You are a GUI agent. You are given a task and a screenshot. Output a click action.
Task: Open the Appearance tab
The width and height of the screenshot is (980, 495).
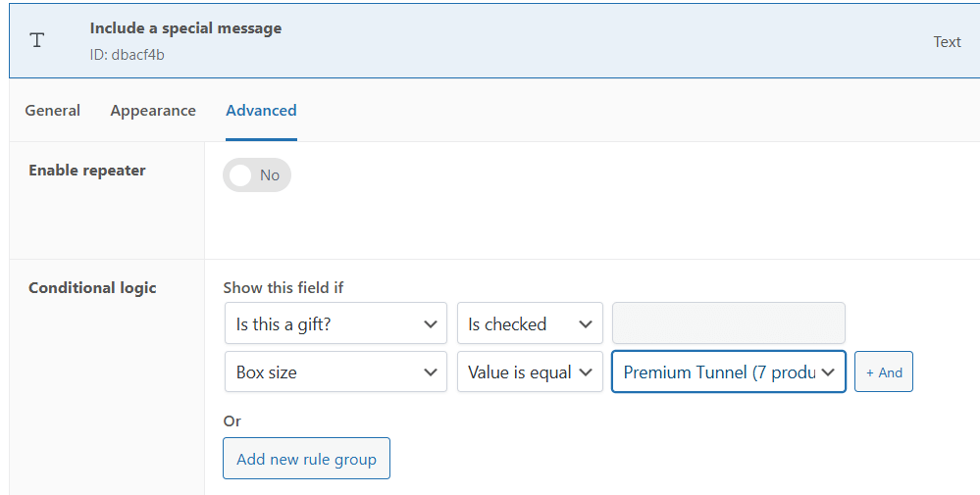point(153,111)
